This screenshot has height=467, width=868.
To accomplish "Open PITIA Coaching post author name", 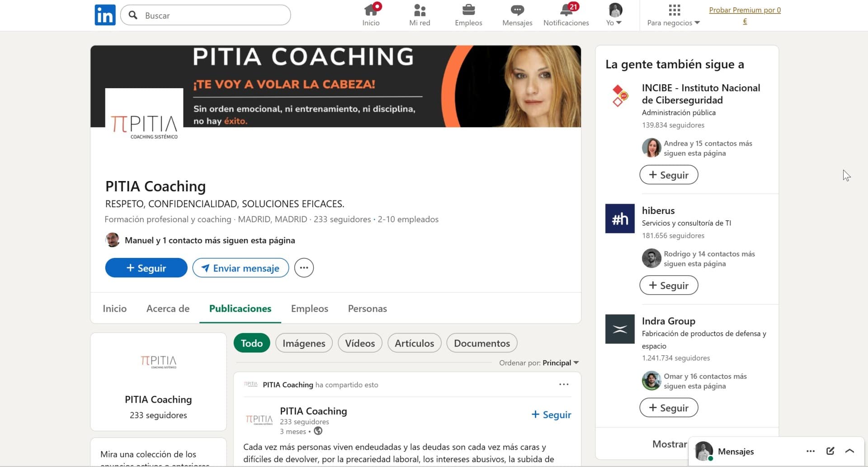I will click(x=313, y=411).
